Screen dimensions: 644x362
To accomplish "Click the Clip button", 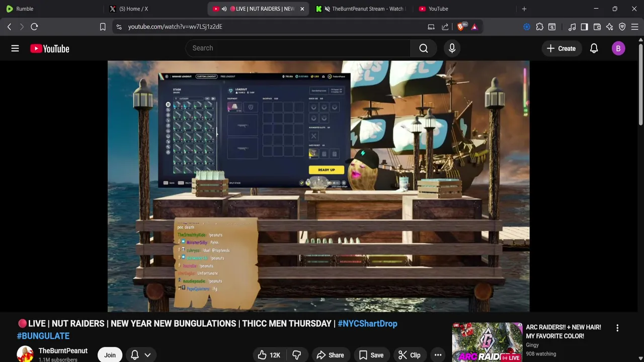I will (x=409, y=355).
